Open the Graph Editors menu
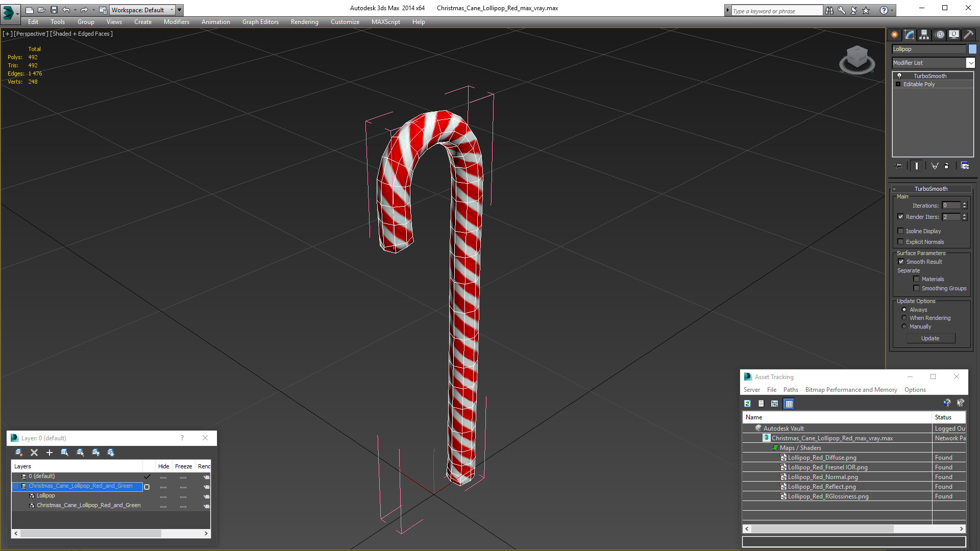980x551 pixels. point(260,22)
